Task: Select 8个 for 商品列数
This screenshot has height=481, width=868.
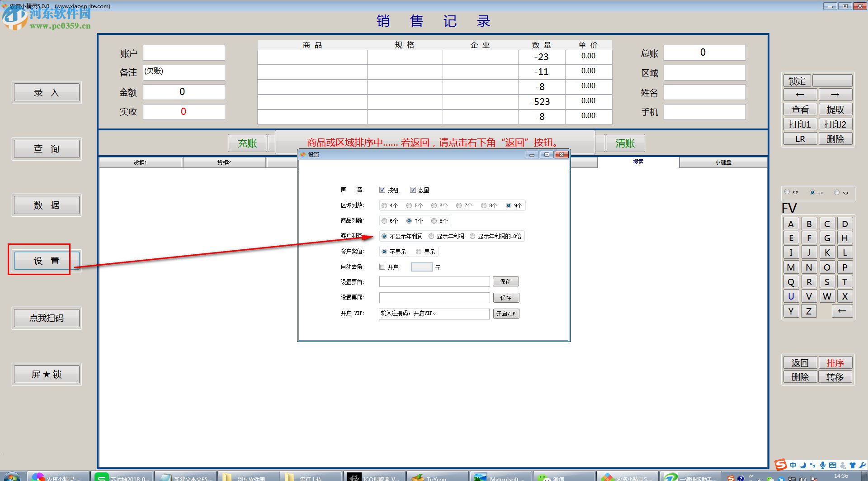Action: pos(434,221)
